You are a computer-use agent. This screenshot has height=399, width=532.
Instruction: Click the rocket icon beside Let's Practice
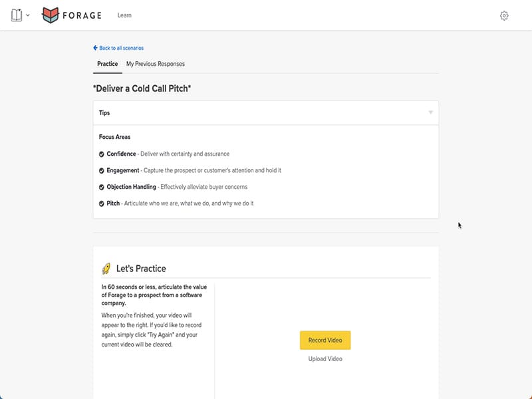coord(106,269)
